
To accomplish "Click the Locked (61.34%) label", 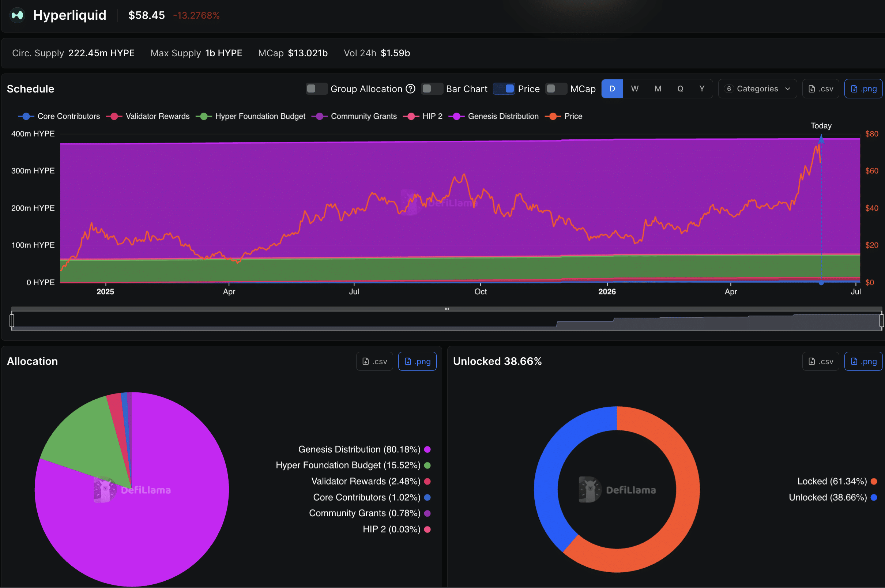I will tap(832, 482).
